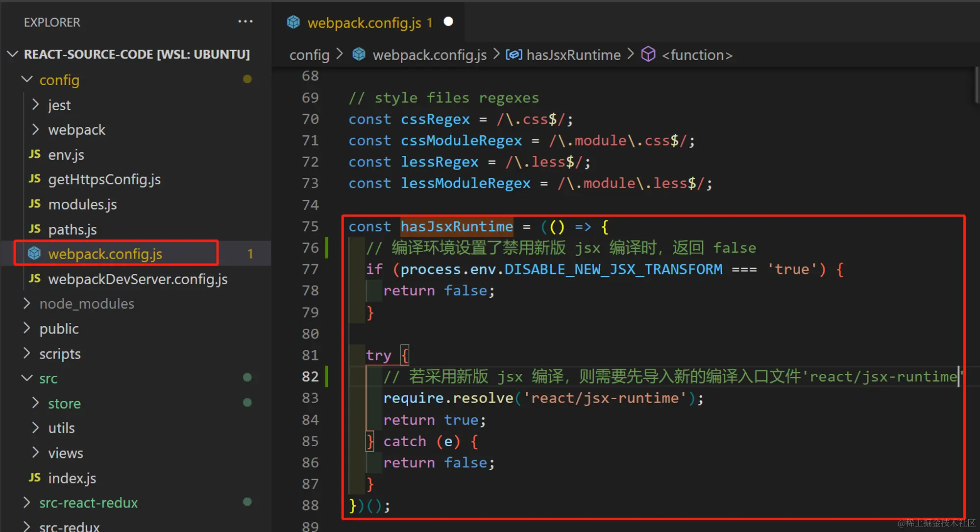Click webpack icon in the breadcrumb path

359,54
